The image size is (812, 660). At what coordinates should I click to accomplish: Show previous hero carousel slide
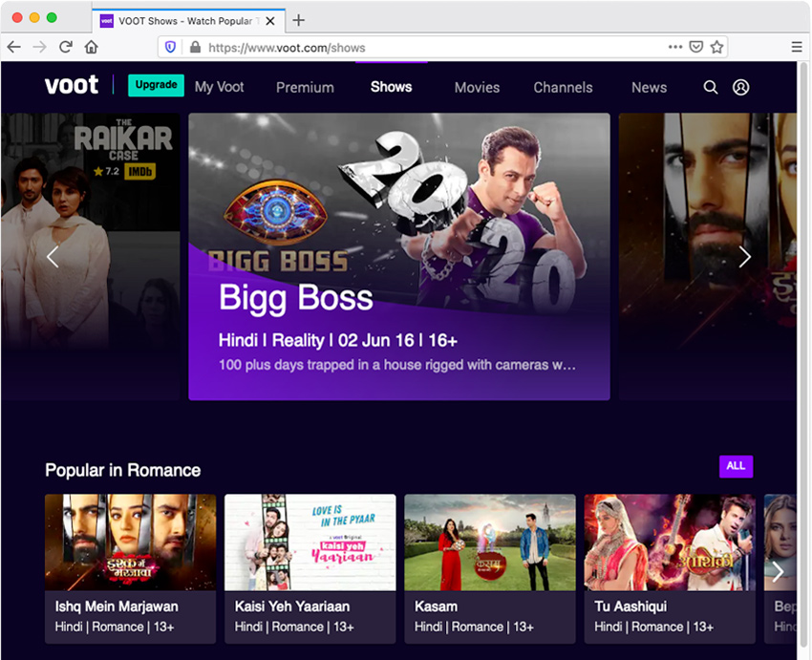tap(53, 257)
